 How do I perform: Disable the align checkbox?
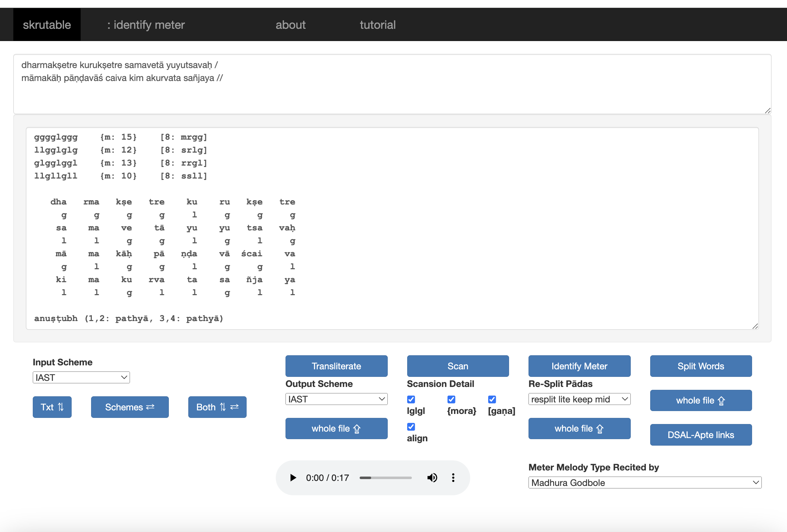click(x=411, y=427)
